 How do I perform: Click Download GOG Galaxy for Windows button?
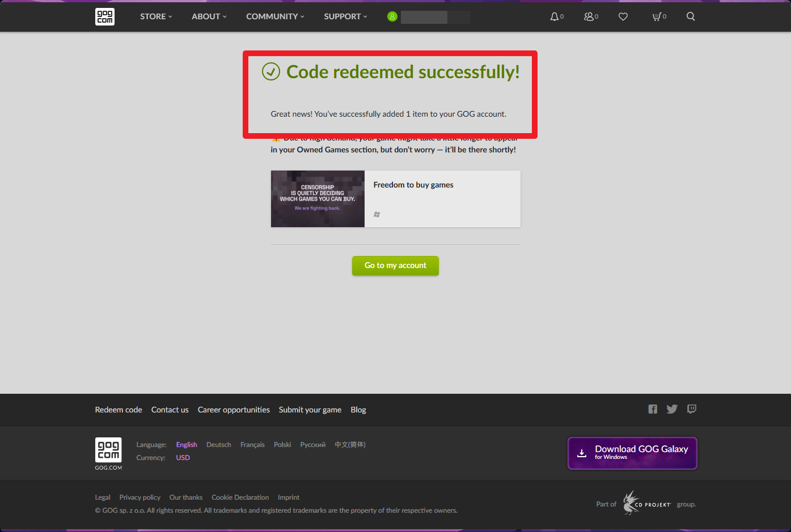(632, 453)
